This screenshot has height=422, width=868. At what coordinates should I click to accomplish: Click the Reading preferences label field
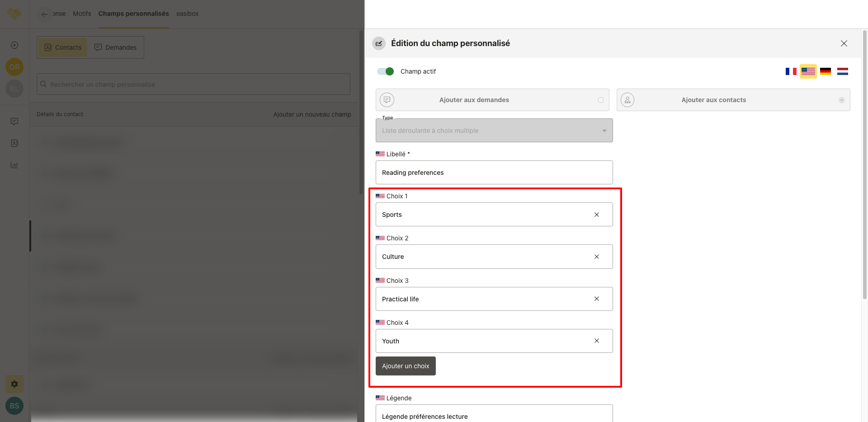(x=494, y=173)
